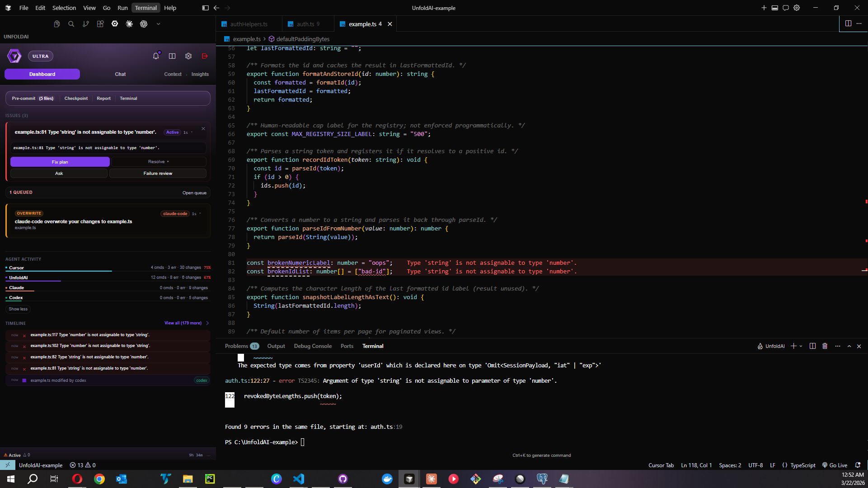Toggle Go Live in status bar
The image size is (868, 488).
pos(835,465)
